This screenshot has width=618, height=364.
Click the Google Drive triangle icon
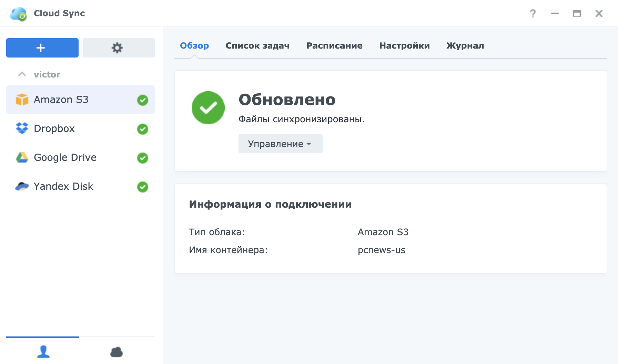22,157
